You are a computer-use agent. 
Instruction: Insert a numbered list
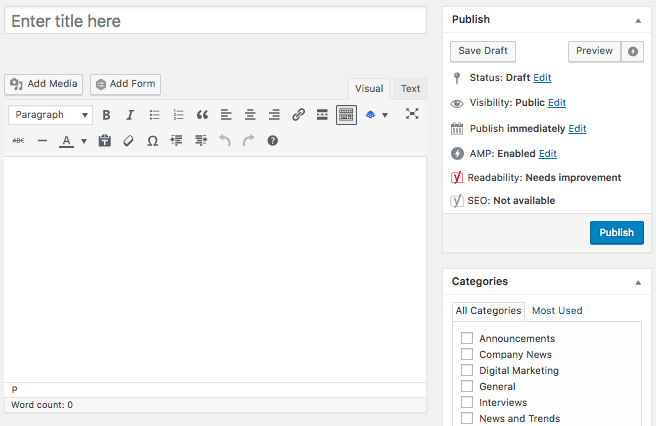(x=178, y=115)
